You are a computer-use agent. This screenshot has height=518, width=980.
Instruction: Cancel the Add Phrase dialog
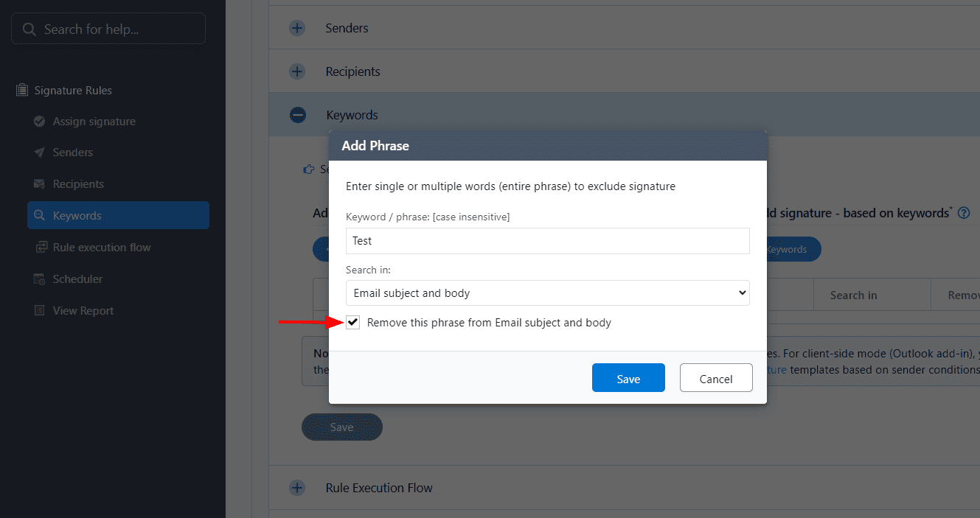(715, 378)
